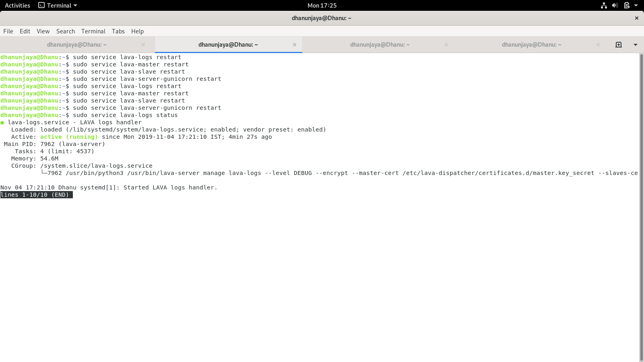Click the 'lava-logs.service - LAVA logs handler' line

(71, 122)
